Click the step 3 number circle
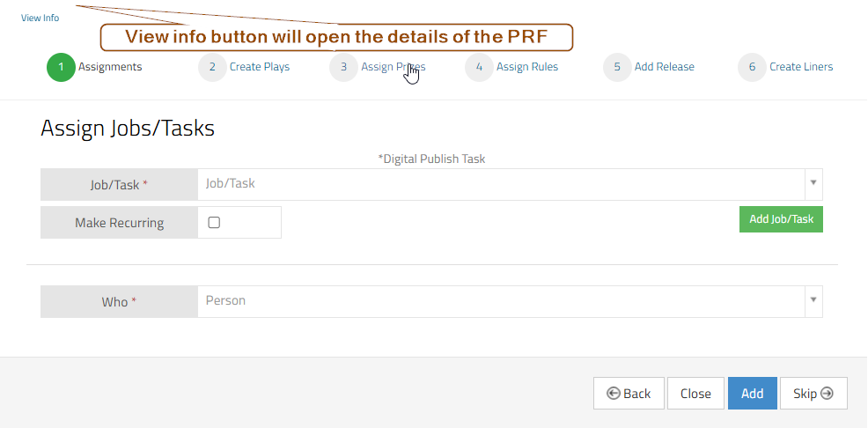868x428 pixels. 343,67
